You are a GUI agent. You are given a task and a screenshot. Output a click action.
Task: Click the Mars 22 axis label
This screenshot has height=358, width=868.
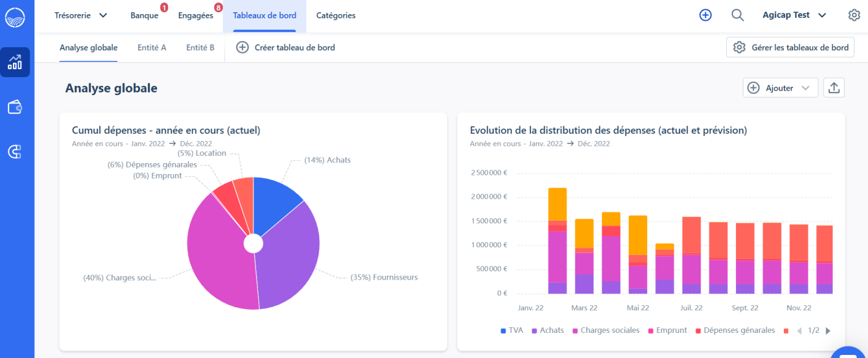(x=584, y=308)
